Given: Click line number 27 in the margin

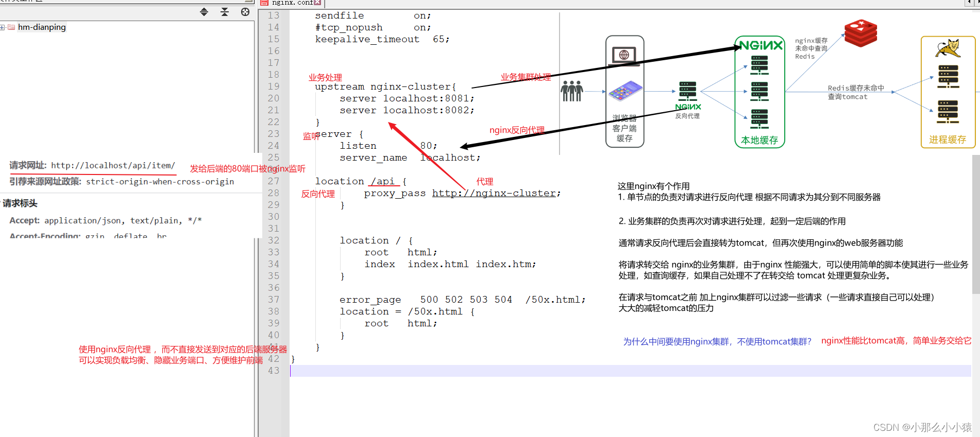Looking at the screenshot, I should tap(274, 181).
